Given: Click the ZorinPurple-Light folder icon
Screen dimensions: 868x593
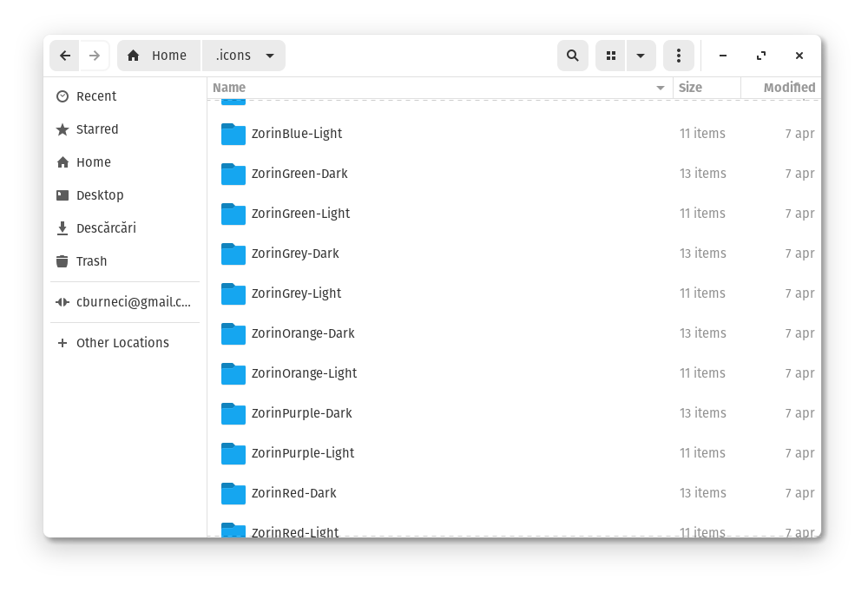Looking at the screenshot, I should [x=233, y=453].
